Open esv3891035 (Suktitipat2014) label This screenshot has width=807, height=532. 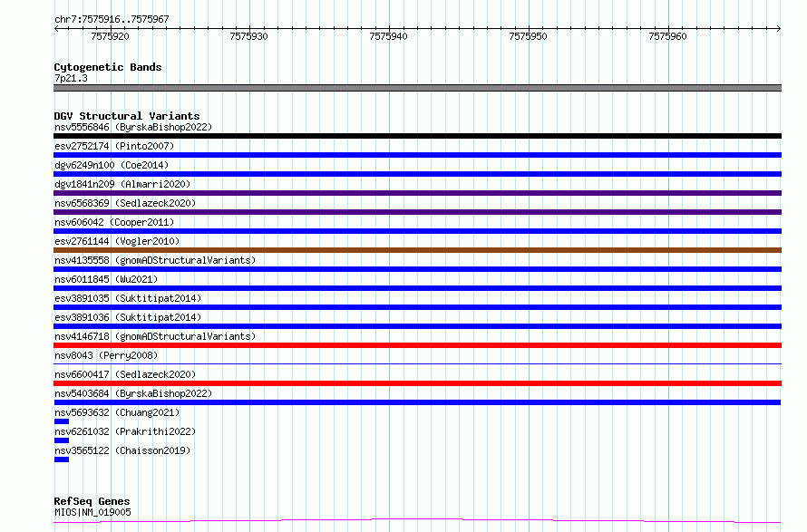click(128, 298)
